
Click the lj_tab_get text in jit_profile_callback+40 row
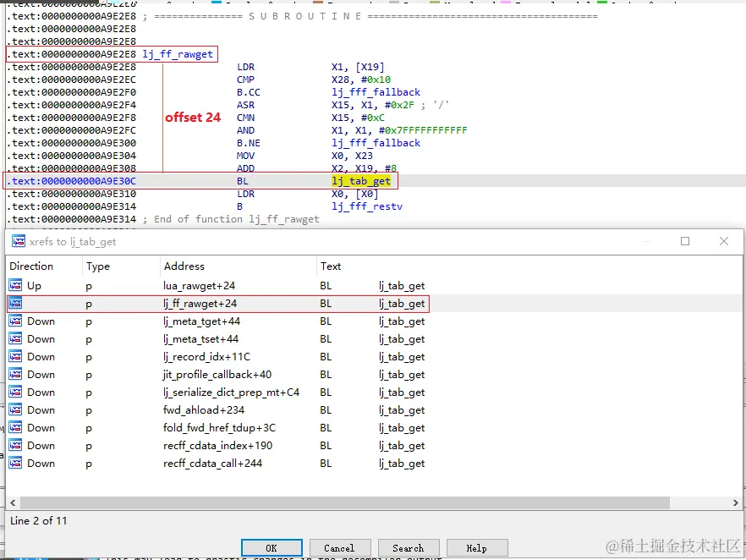[x=402, y=375]
